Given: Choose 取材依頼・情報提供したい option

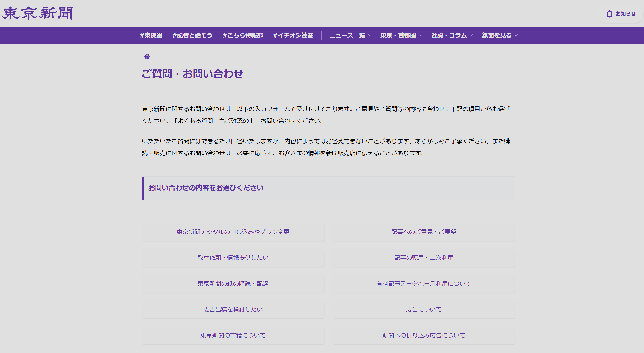Looking at the screenshot, I should pyautogui.click(x=233, y=258).
